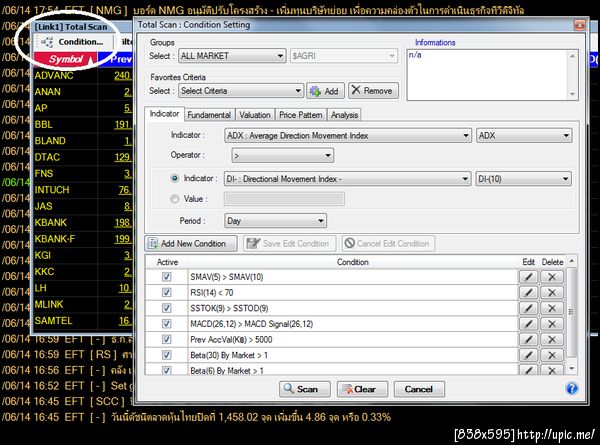Delete the SSTOK(9) > SSTOD(9) condition
Viewport: 600px width, 445px height.
tap(552, 308)
